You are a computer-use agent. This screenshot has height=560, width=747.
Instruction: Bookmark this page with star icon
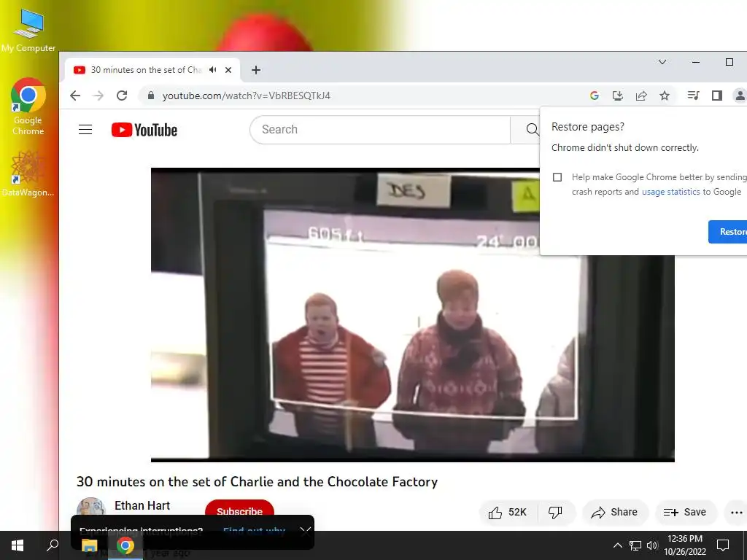pos(665,96)
